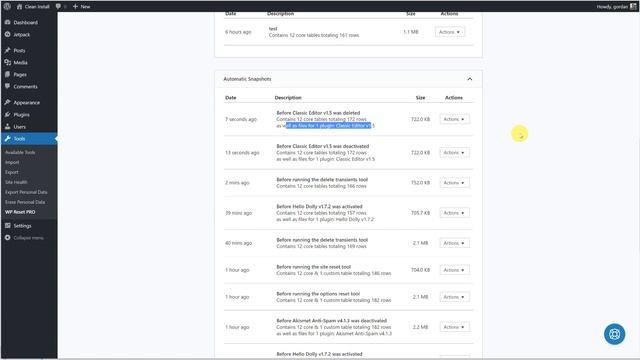The width and height of the screenshot is (640, 360).
Task: Open WP Reset PRO submenu item
Action: tap(20, 212)
